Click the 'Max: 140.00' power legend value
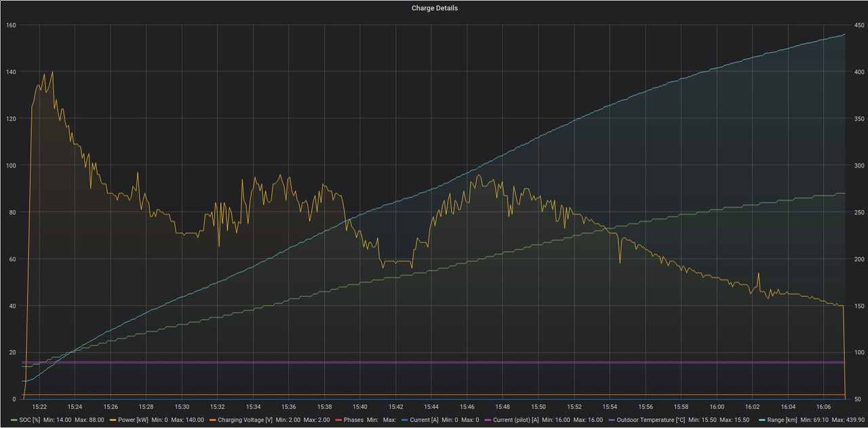This screenshot has height=428, width=868. tap(187, 420)
